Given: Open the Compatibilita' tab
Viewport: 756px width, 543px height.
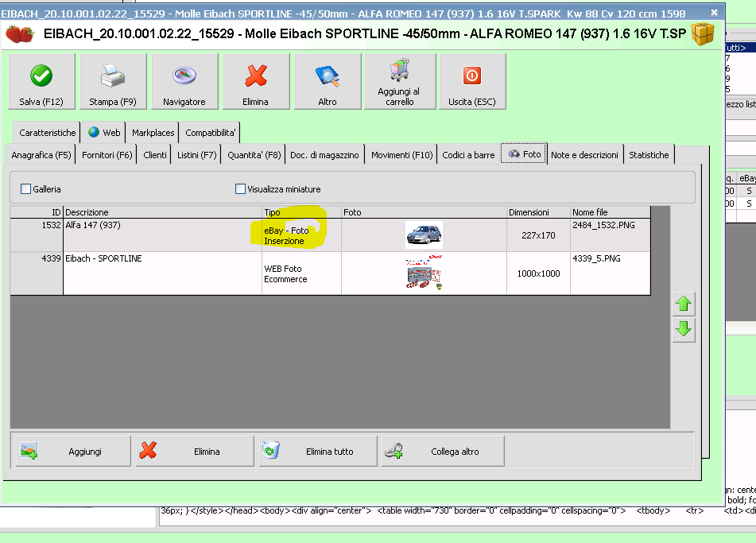Looking at the screenshot, I should pos(210,133).
